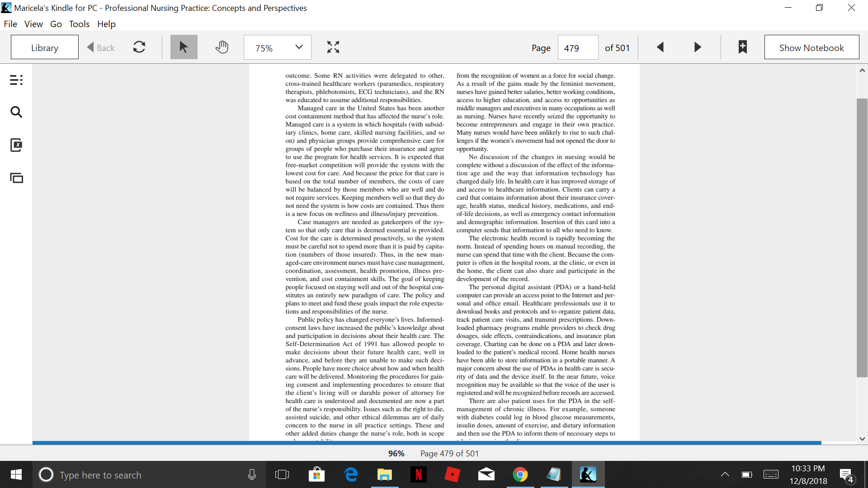Image resolution: width=868 pixels, height=488 pixels.
Task: Open the notebook cards icon in sidebar
Action: 16,178
